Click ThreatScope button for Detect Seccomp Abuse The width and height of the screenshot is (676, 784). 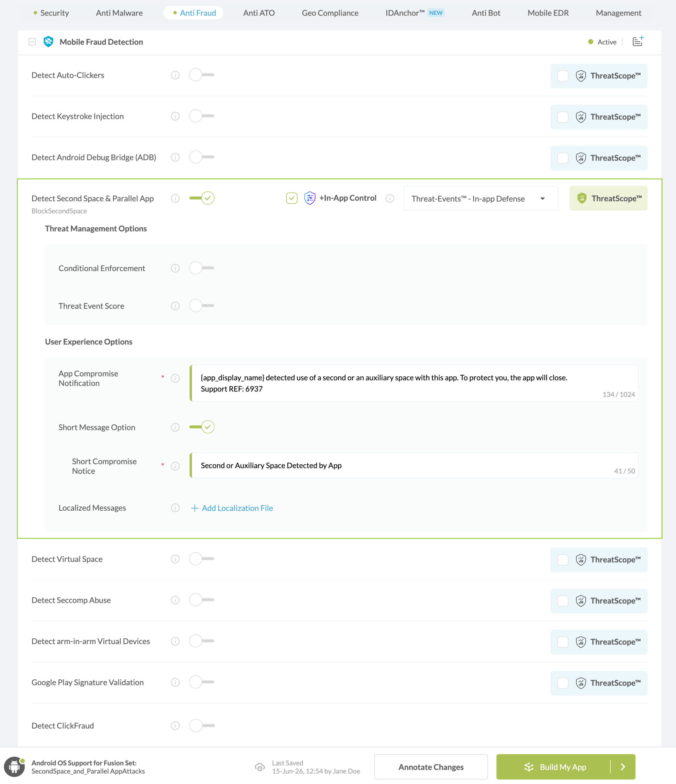(x=599, y=601)
